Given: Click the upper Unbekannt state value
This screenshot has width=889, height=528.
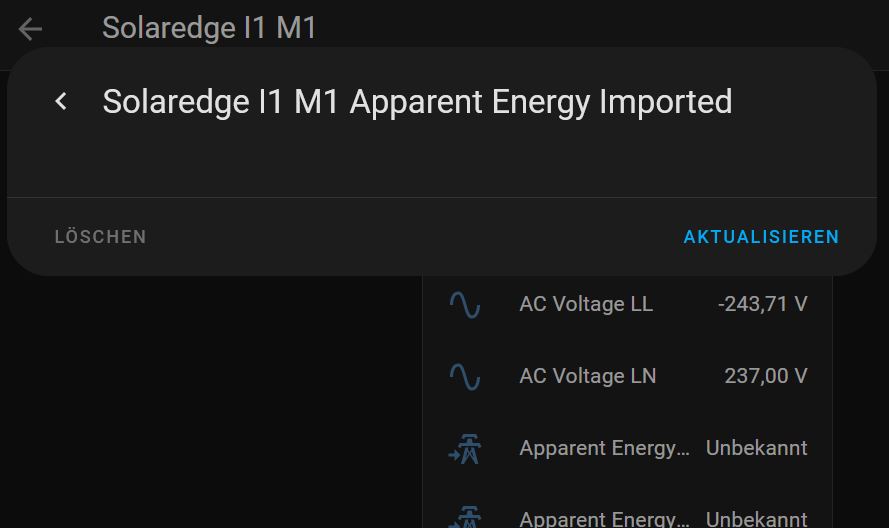Looking at the screenshot, I should (x=756, y=448).
